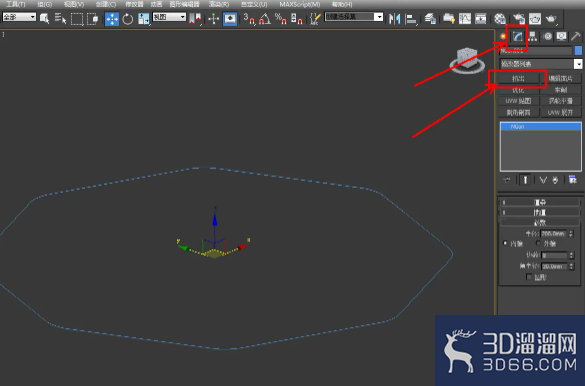Expand the Interpolation rollout
This screenshot has height=386, width=585.
tap(540, 212)
